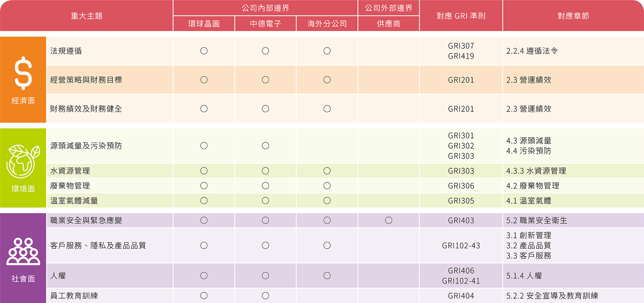This screenshot has height=303, width=644.
Task: Click the globe with leaves icon
Action: click(22, 161)
